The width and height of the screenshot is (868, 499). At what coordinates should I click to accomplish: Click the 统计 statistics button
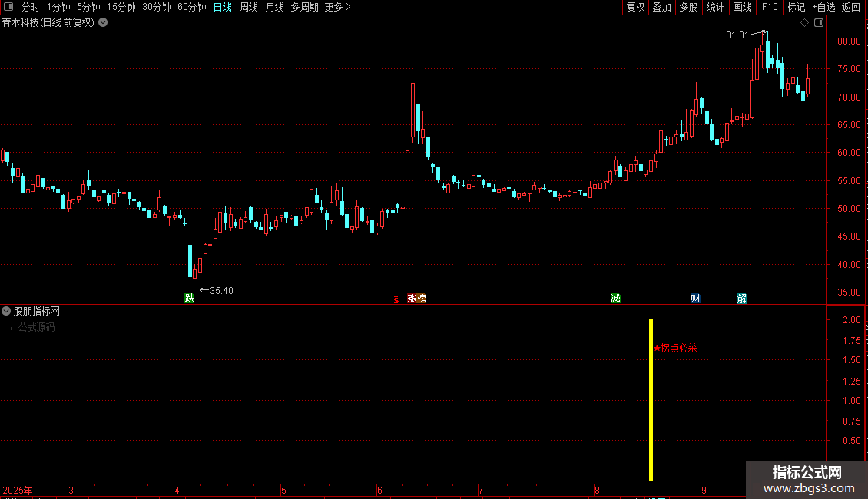click(x=714, y=7)
